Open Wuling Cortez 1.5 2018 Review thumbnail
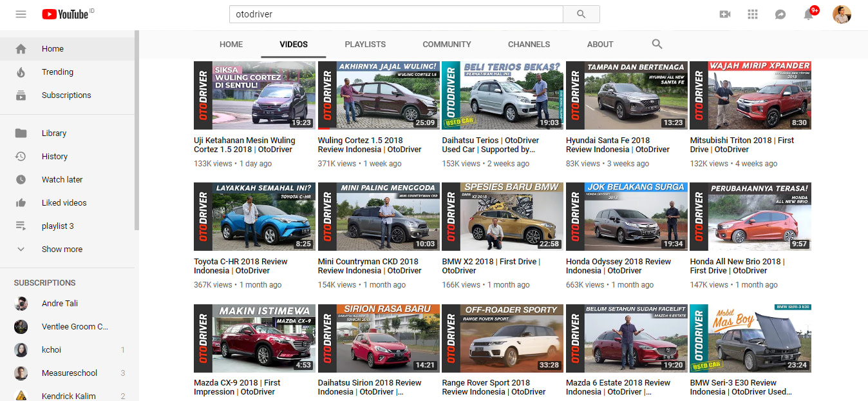 pos(379,95)
